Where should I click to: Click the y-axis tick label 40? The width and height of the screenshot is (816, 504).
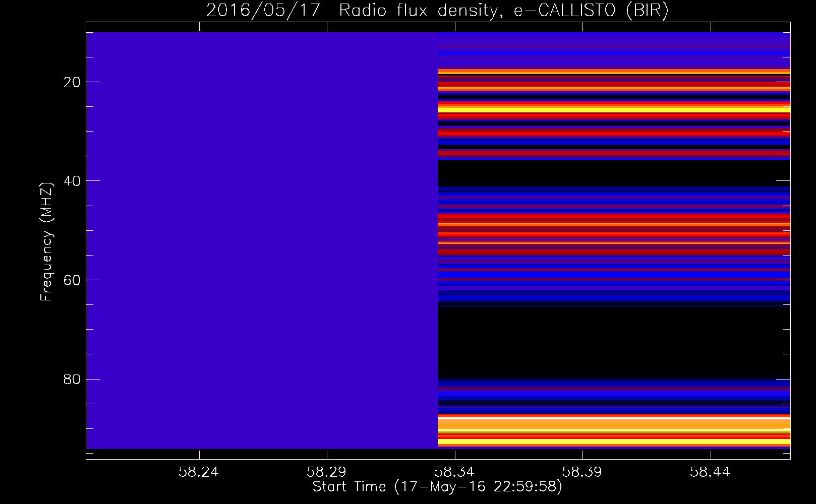(73, 181)
